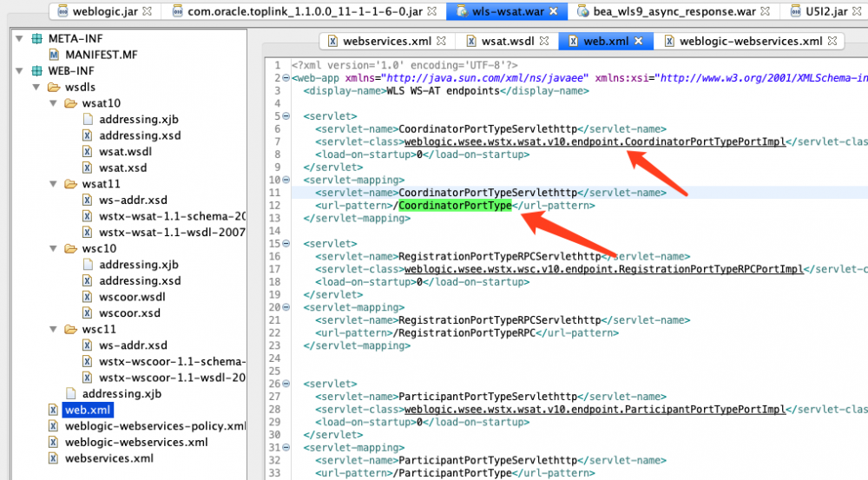The image size is (868, 480).
Task: Select weblogic-webservices.xml in the tree
Action: click(x=136, y=442)
